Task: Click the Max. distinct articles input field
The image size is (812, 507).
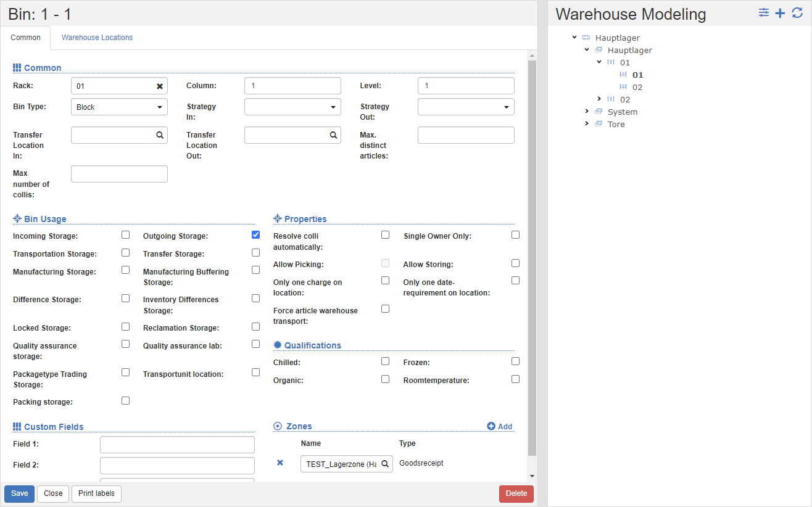Action: (466, 135)
